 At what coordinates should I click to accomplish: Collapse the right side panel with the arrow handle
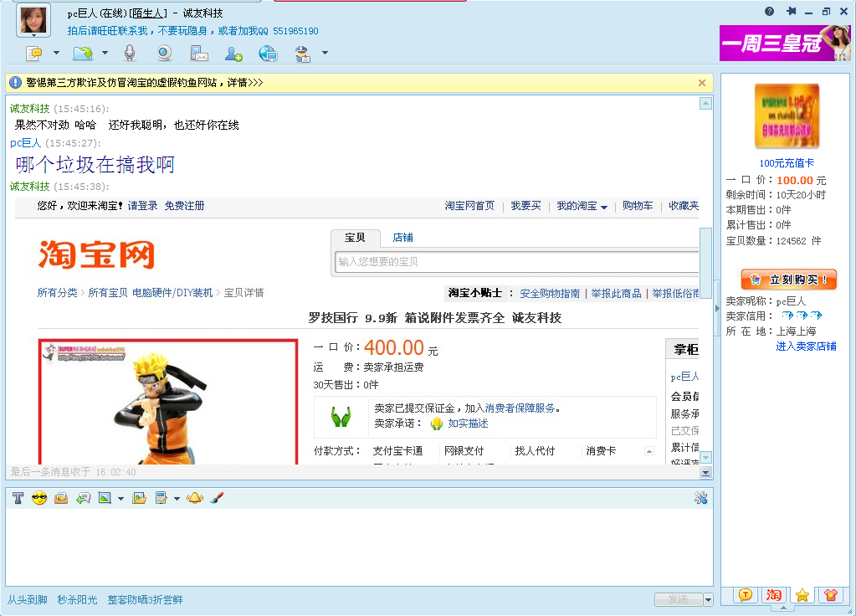coord(716,309)
